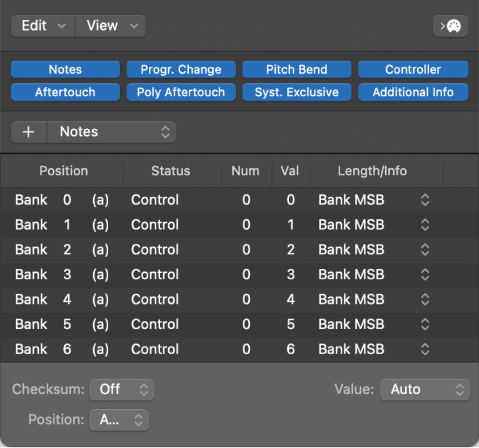The height and width of the screenshot is (448, 479).
Task: Toggle the Additional Info filter button
Action: pos(413,92)
